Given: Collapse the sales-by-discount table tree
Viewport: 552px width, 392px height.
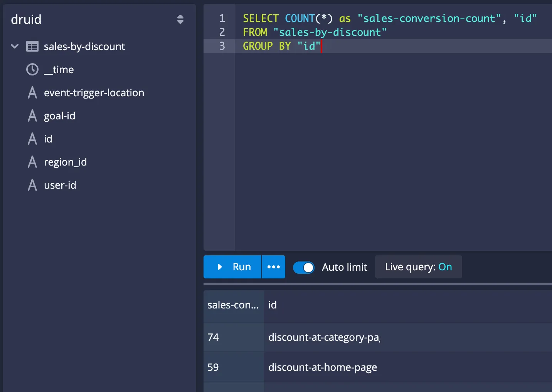Looking at the screenshot, I should tap(15, 47).
